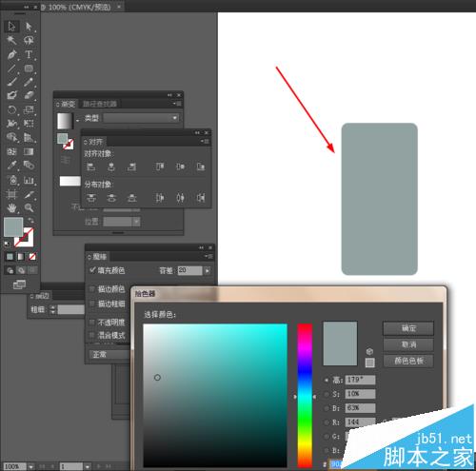
Task: Click the H hue value field
Action: pos(360,380)
